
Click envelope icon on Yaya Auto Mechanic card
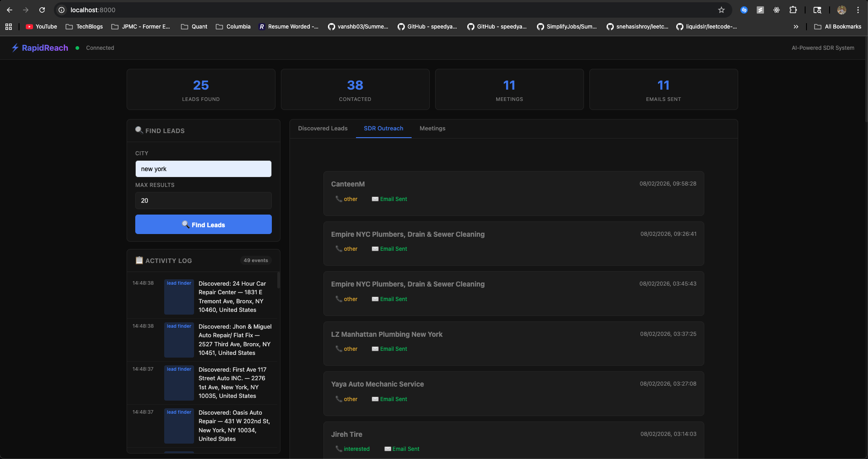click(375, 399)
